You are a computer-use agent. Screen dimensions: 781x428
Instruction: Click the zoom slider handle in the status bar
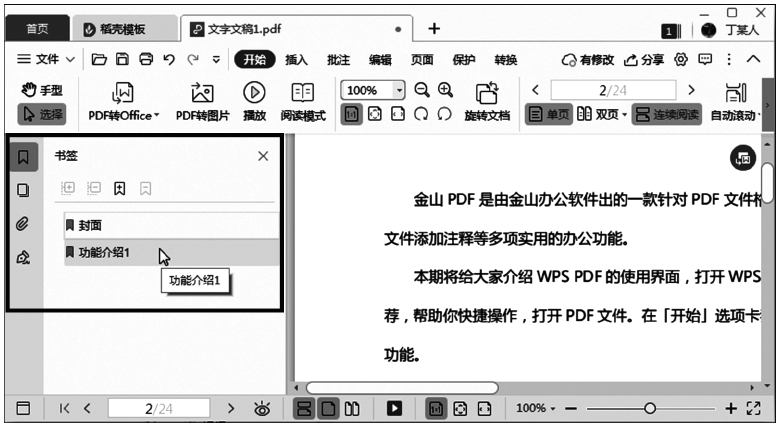(650, 408)
